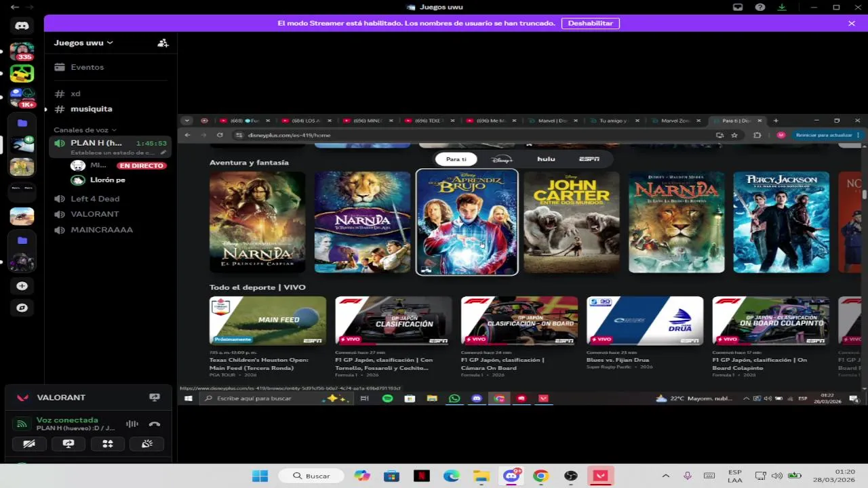Click WhatsApp icon in streamed taskbar

[x=454, y=399]
